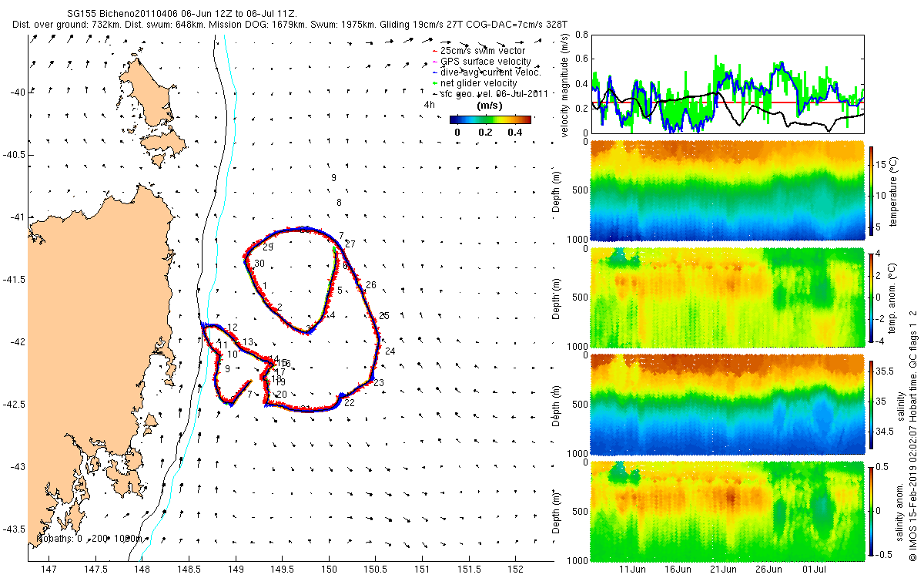Click the latitude tick '-40.5'
Screen dimensions: 924x578
tap(14, 155)
